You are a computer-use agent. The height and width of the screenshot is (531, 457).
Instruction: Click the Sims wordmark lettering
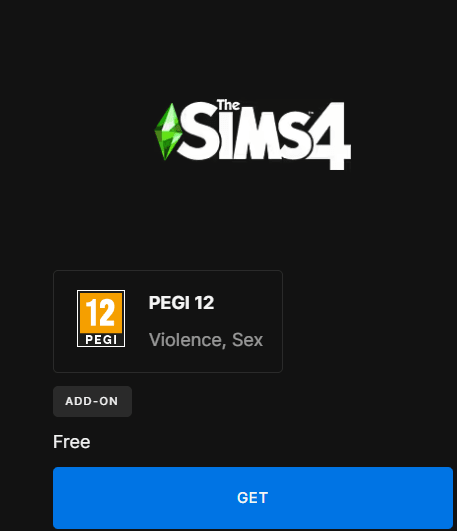[246, 132]
